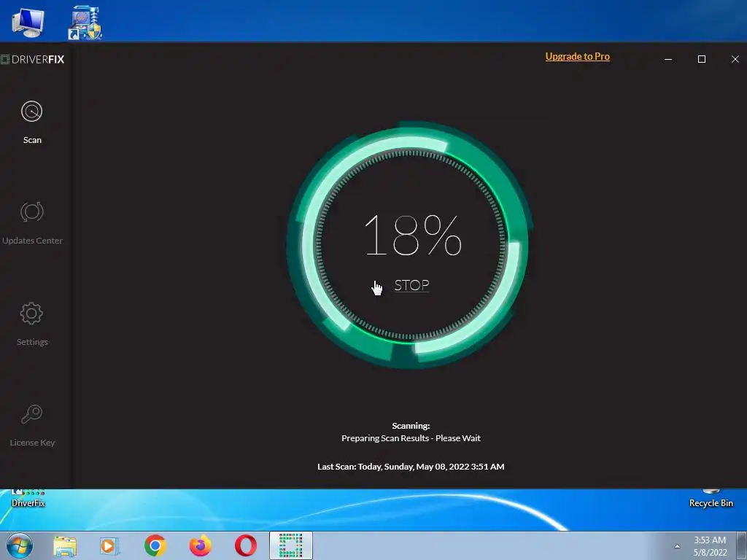Image resolution: width=747 pixels, height=560 pixels.
Task: Click 'Preparing Scan Results - Please Wait' text
Action: (x=411, y=438)
